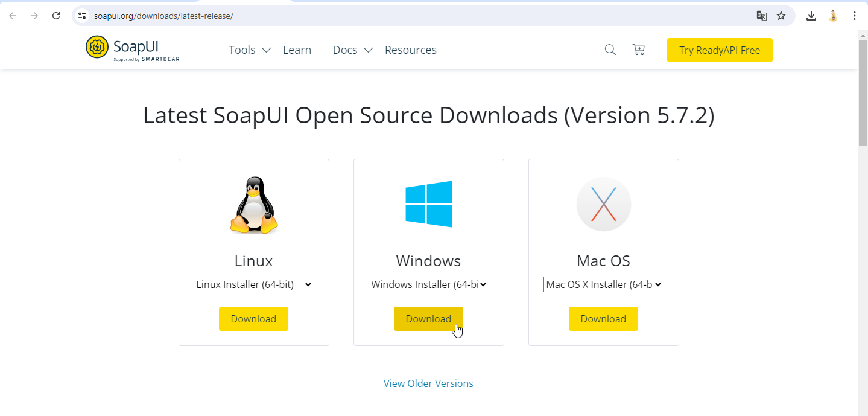
Task: Open the Windows Installer dropdown
Action: tap(429, 284)
